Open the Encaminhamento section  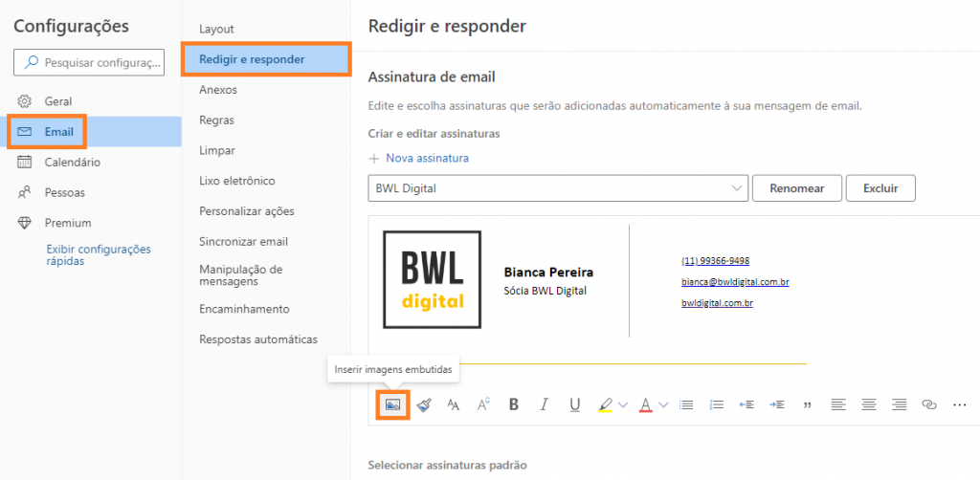pyautogui.click(x=244, y=309)
